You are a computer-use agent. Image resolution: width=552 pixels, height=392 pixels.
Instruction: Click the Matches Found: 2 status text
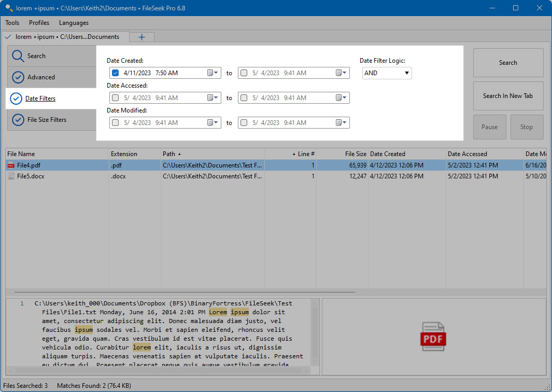click(x=94, y=386)
